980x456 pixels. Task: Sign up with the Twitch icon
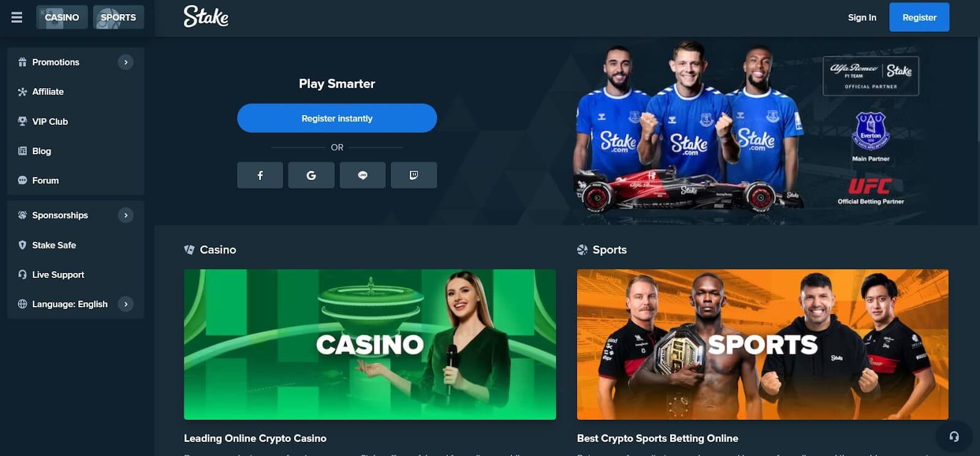413,175
